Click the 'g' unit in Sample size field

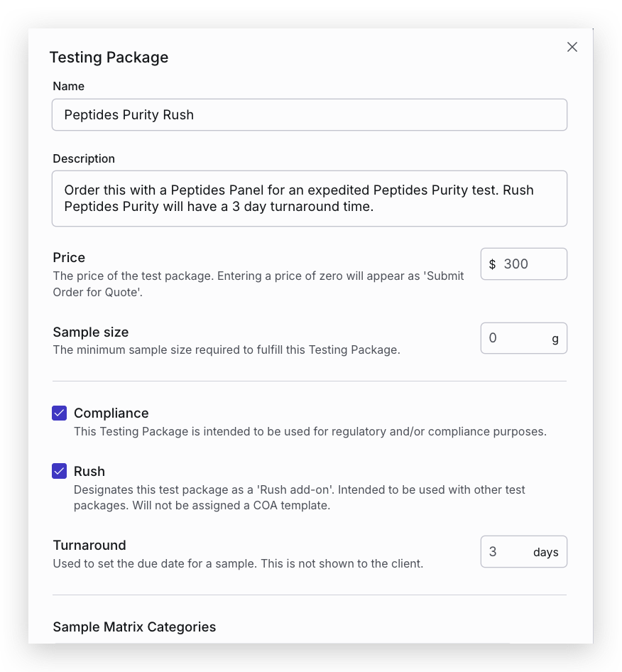(555, 339)
